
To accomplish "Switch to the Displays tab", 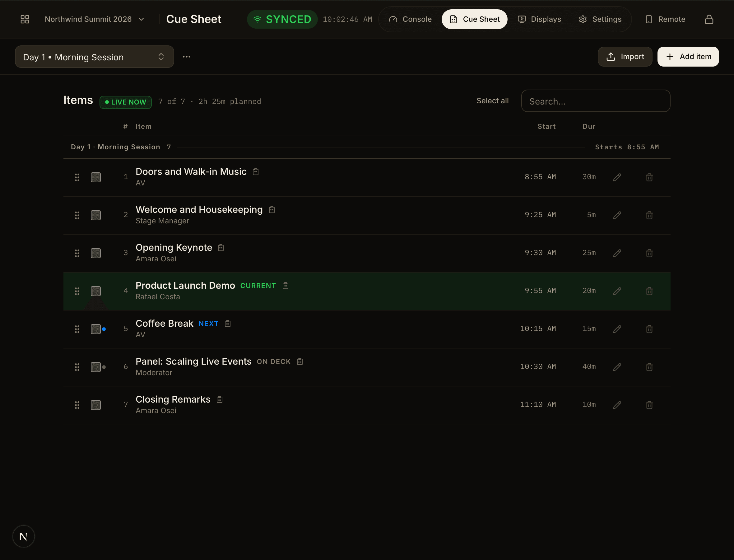I will (x=539, y=19).
